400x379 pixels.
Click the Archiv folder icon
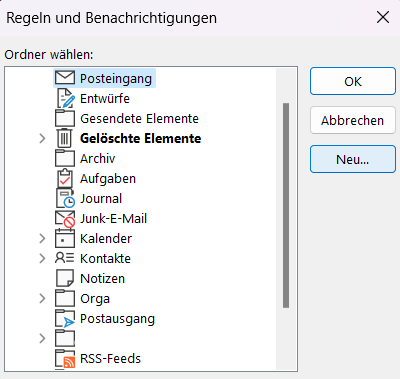click(x=65, y=158)
